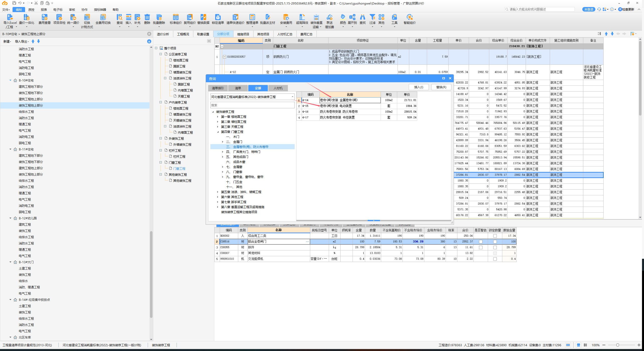The image size is (644, 351).
Task: Click the 查找 binoculars icon
Action: tap(363, 19)
